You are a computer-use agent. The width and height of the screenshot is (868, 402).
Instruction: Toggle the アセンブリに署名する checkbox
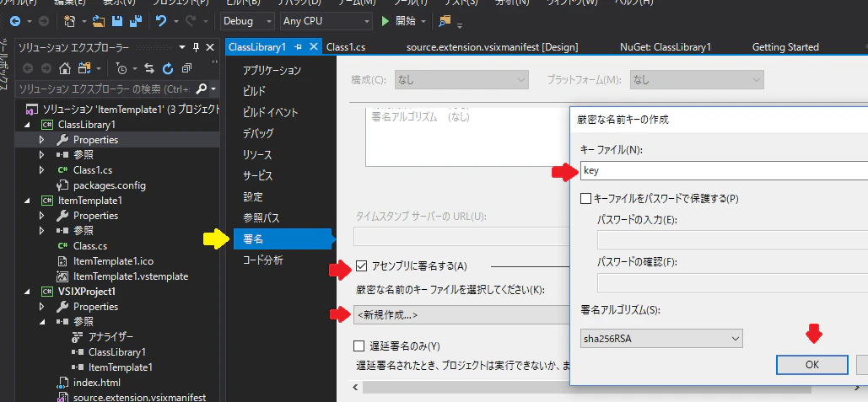point(362,266)
